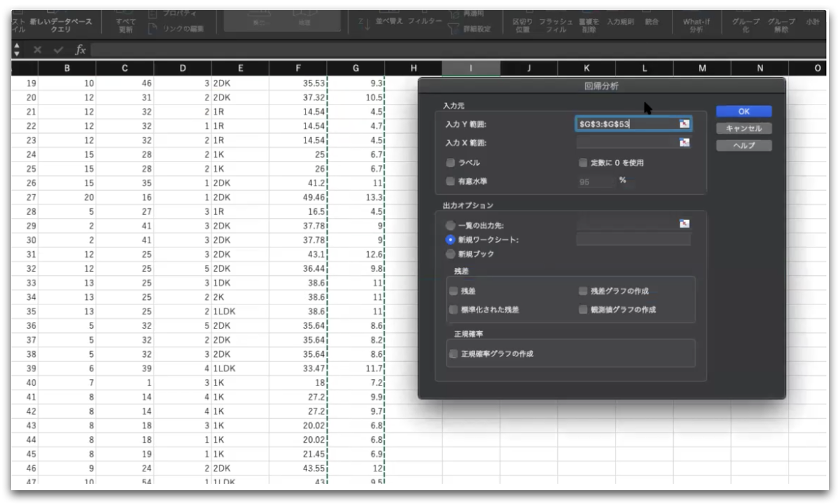Open the What-If 分析 dropdown
Viewport: 840px width, 504px height.
click(696, 24)
